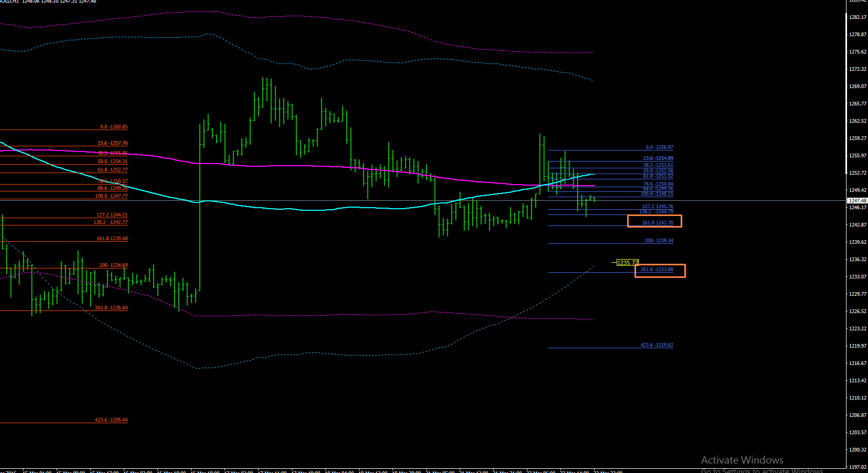The image size is (868, 473).
Task: Click the current price marker 1247.48
Action: coord(858,201)
